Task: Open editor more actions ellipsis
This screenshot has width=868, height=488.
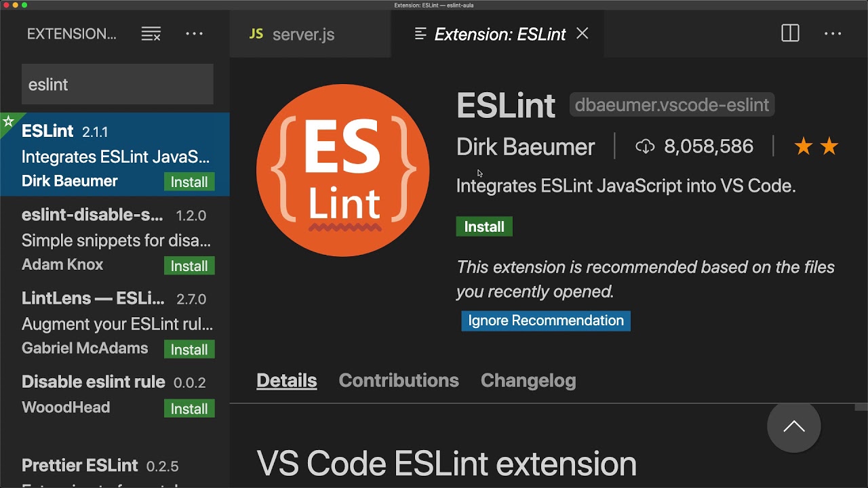Action: point(833,33)
